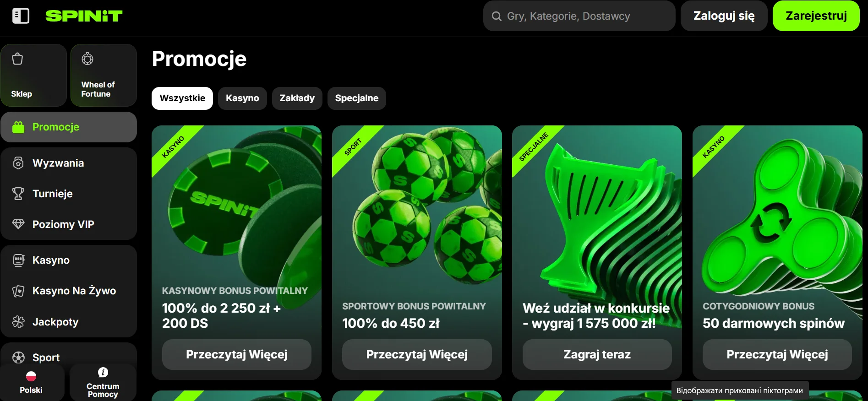Click the '50 darmowych spinów' offer text
This screenshot has width=868, height=401.
774,323
